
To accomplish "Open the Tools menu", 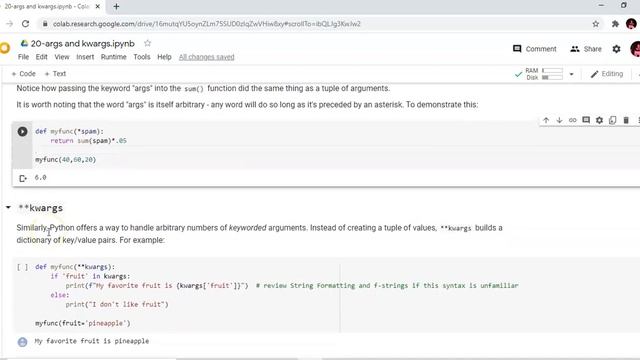I will click(x=142, y=57).
